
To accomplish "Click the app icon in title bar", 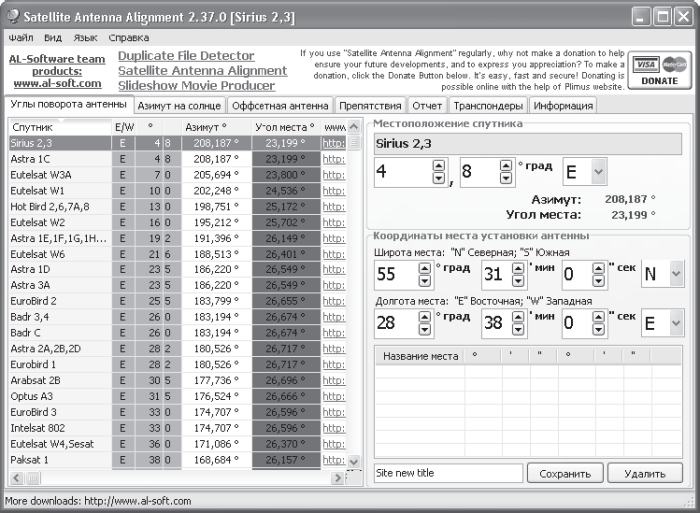I will pos(13,16).
